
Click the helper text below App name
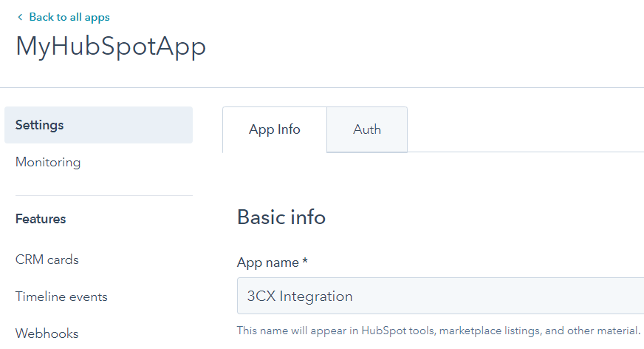pos(438,330)
